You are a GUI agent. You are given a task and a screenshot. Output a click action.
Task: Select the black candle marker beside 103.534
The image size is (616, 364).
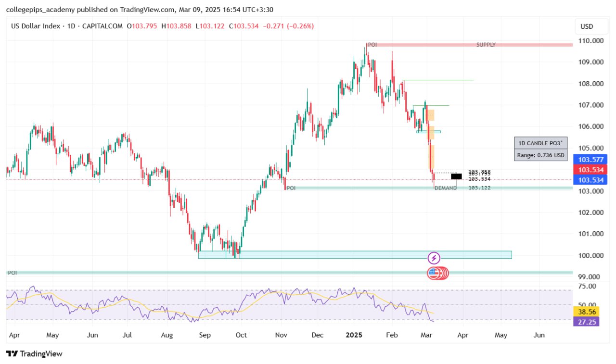coord(457,176)
